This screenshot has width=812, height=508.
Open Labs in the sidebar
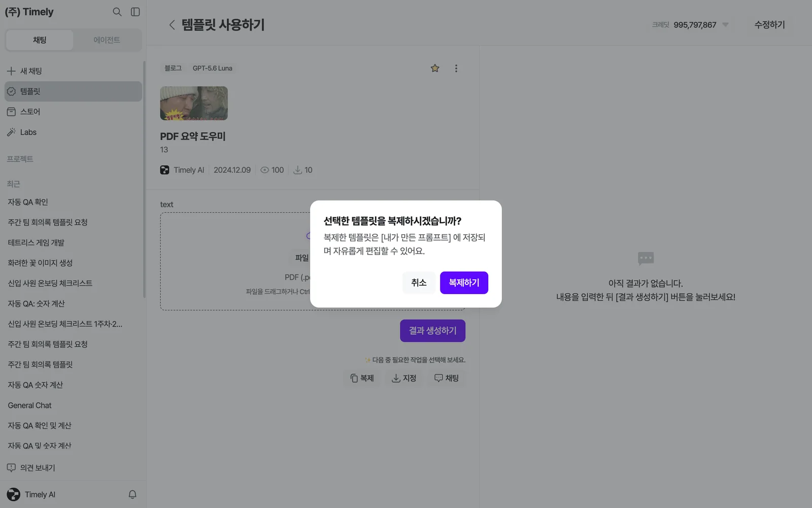click(x=73, y=132)
